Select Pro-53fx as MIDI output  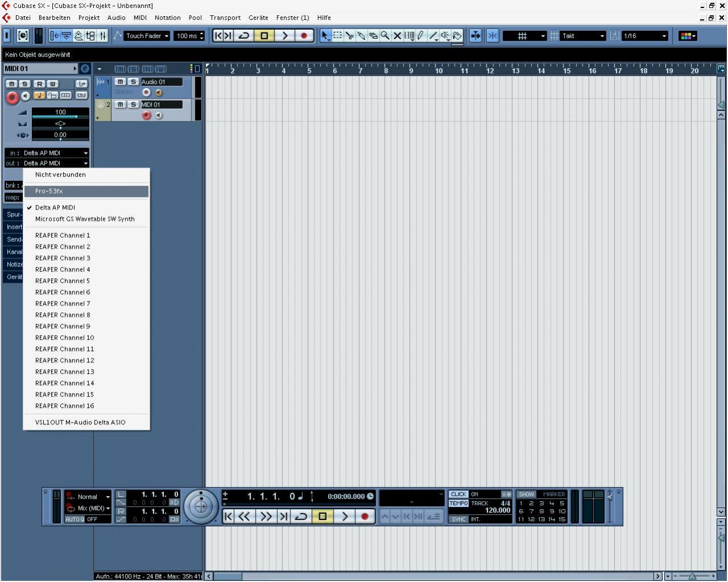coord(87,191)
